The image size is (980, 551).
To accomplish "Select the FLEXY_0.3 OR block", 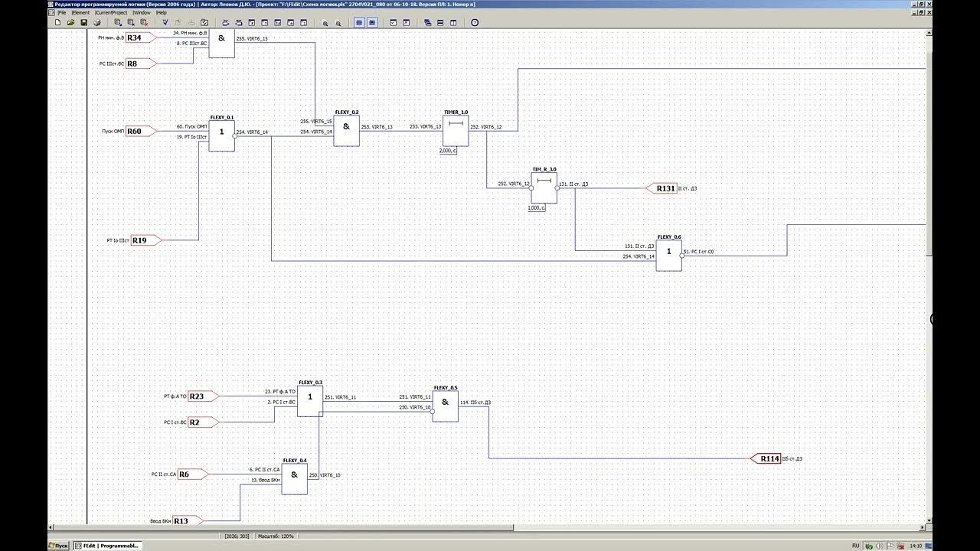I will coord(310,400).
